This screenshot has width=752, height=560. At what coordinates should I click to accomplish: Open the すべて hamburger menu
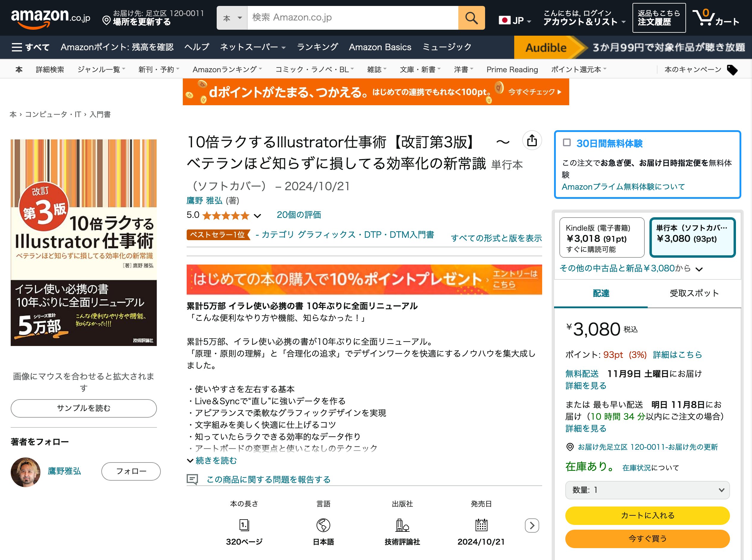pos(31,47)
